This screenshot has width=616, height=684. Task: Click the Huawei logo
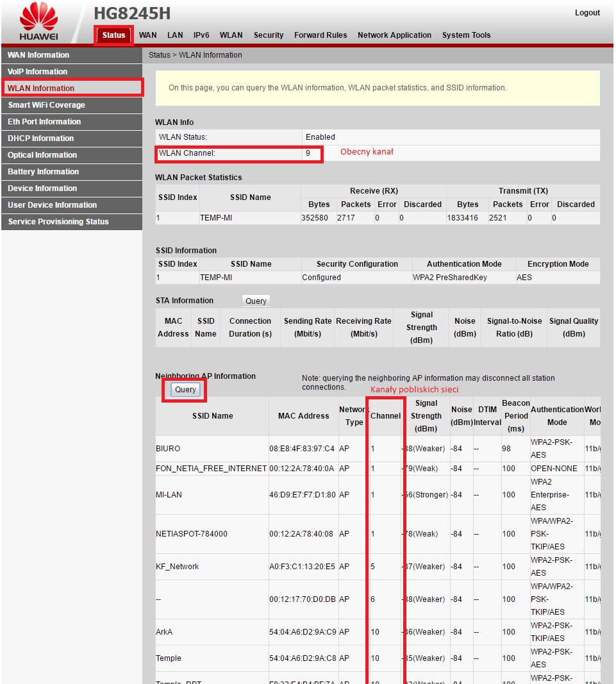(38, 21)
